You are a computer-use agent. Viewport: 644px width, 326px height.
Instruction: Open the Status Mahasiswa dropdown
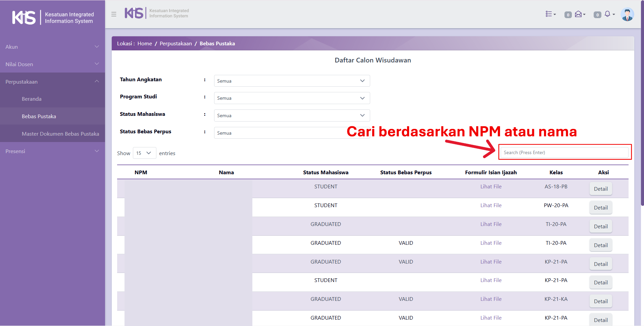pos(292,115)
